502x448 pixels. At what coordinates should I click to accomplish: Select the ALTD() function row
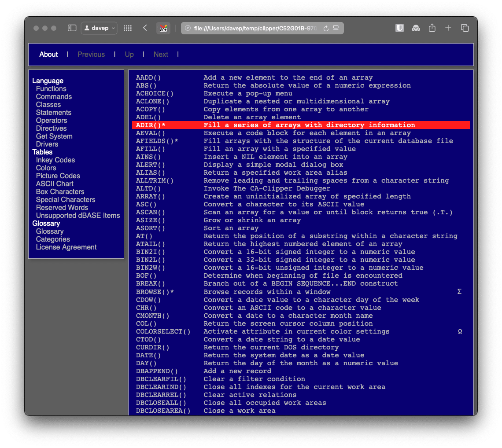301,188
